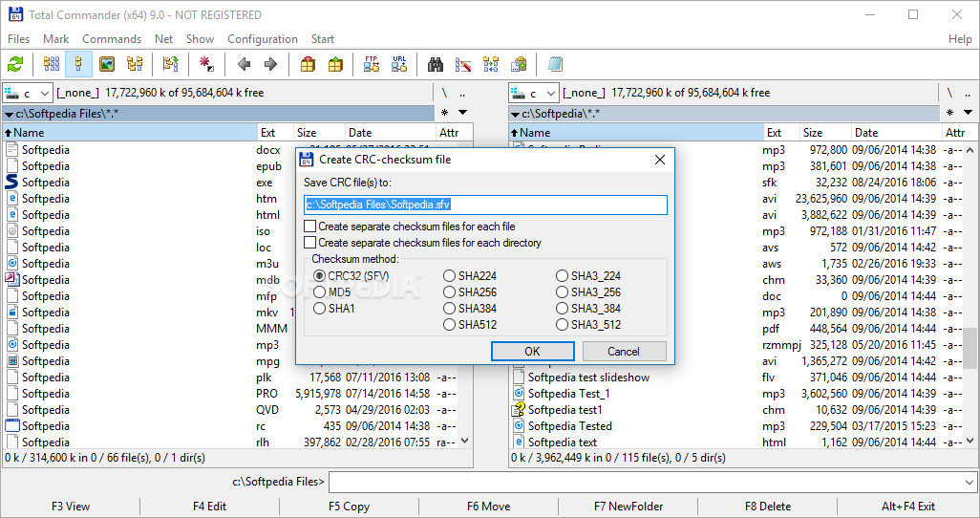Switch to thumbnail view toolbar icon

(x=107, y=64)
